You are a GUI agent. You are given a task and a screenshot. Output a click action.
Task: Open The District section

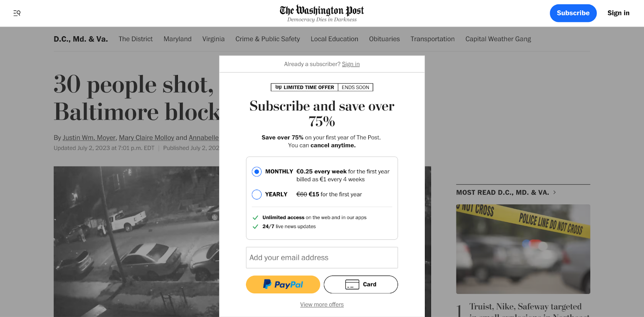coord(135,39)
